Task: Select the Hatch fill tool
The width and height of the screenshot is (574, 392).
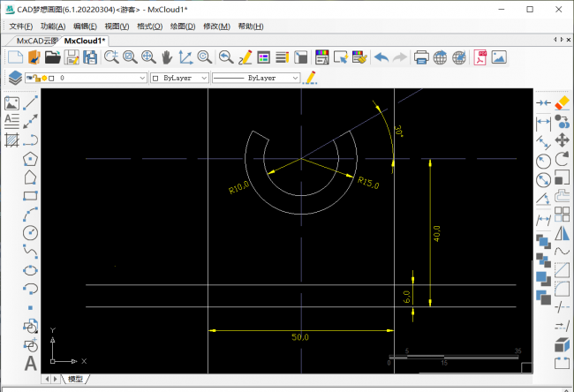Action: click(11, 139)
